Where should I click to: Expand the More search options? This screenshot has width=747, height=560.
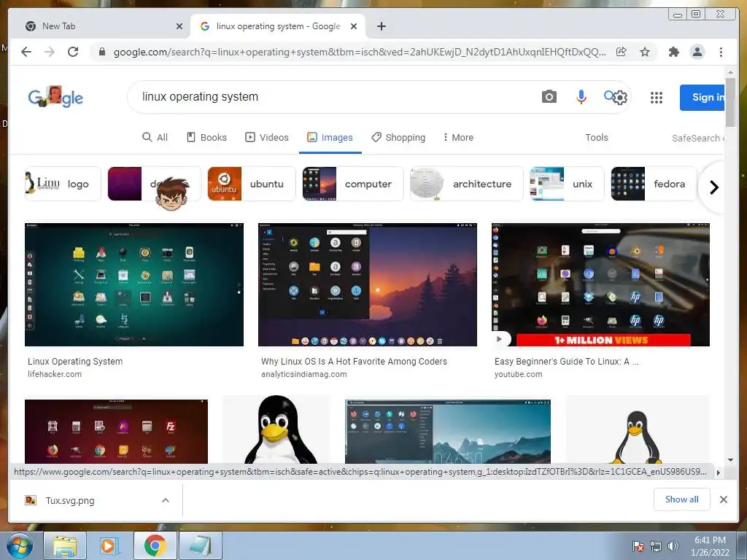[458, 137]
